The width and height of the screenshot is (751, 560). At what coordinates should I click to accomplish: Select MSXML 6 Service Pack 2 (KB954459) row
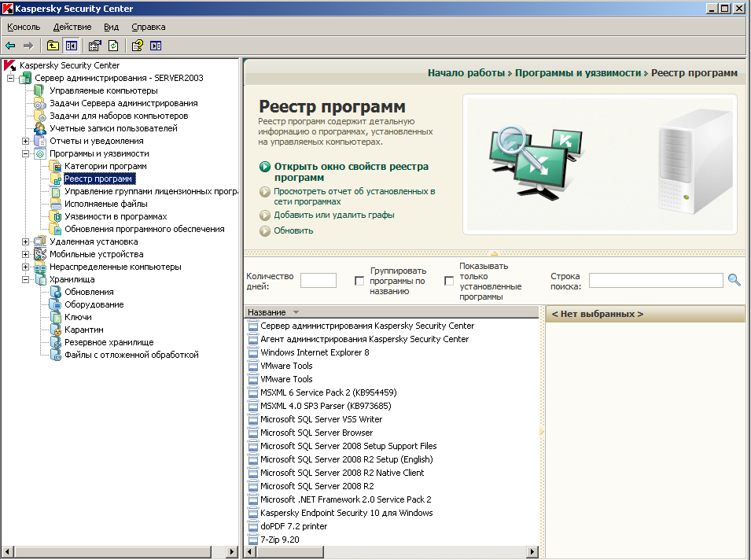click(328, 392)
